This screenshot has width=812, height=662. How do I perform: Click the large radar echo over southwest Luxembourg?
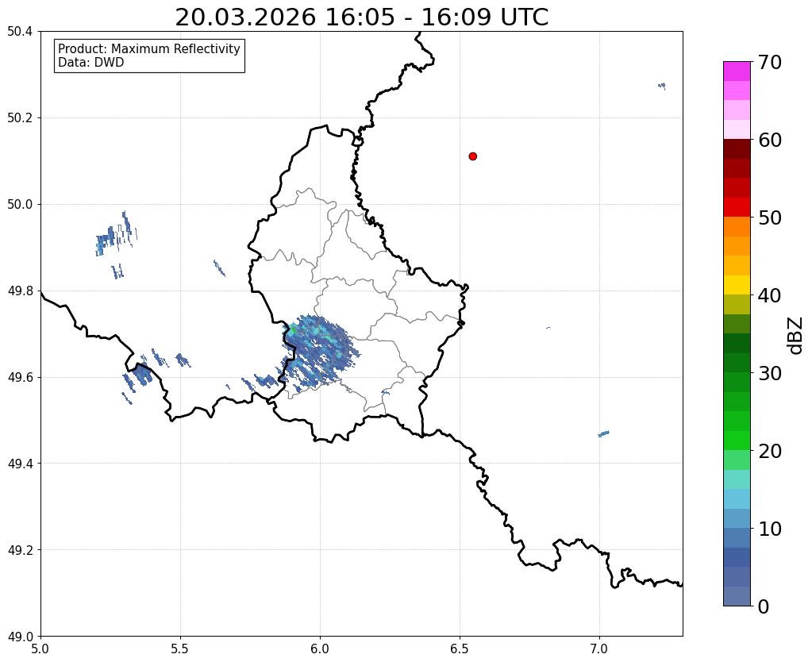[x=321, y=351]
